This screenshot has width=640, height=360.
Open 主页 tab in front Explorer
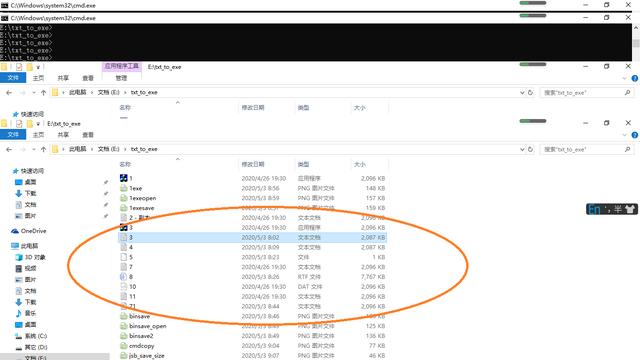click(38, 135)
